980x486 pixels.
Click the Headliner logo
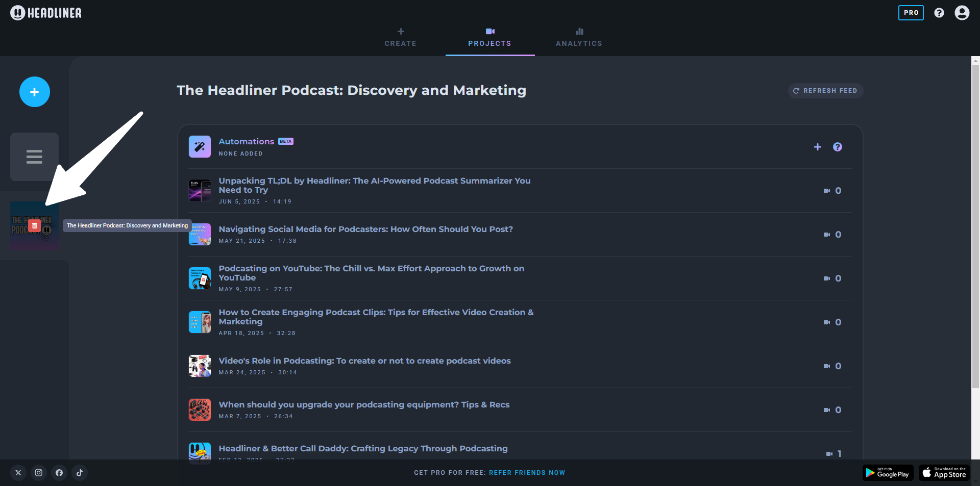[46, 13]
